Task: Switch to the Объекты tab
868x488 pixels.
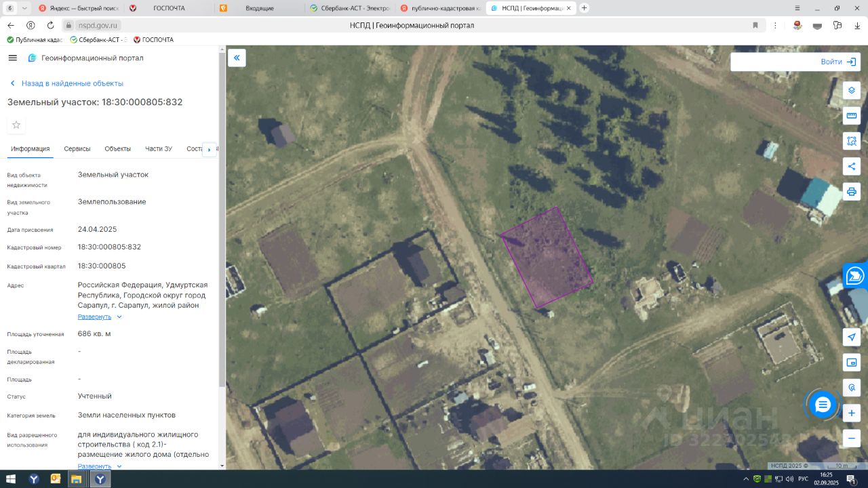Action: (x=118, y=149)
